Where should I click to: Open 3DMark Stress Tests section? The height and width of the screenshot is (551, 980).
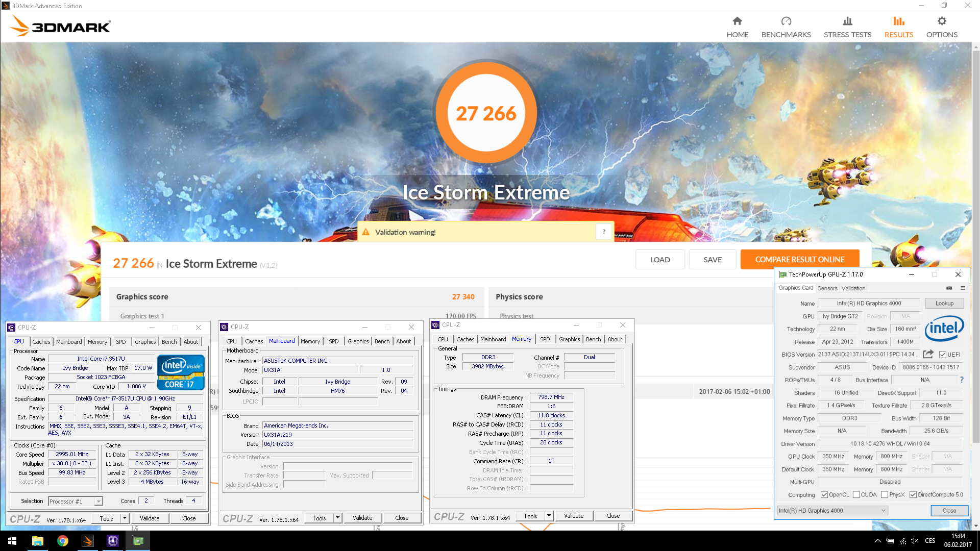pos(847,27)
